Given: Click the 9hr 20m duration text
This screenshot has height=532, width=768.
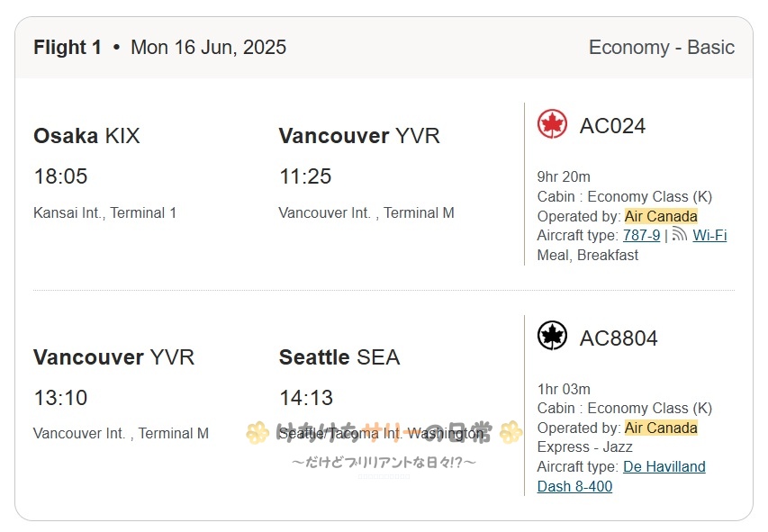Looking at the screenshot, I should pos(564,176).
